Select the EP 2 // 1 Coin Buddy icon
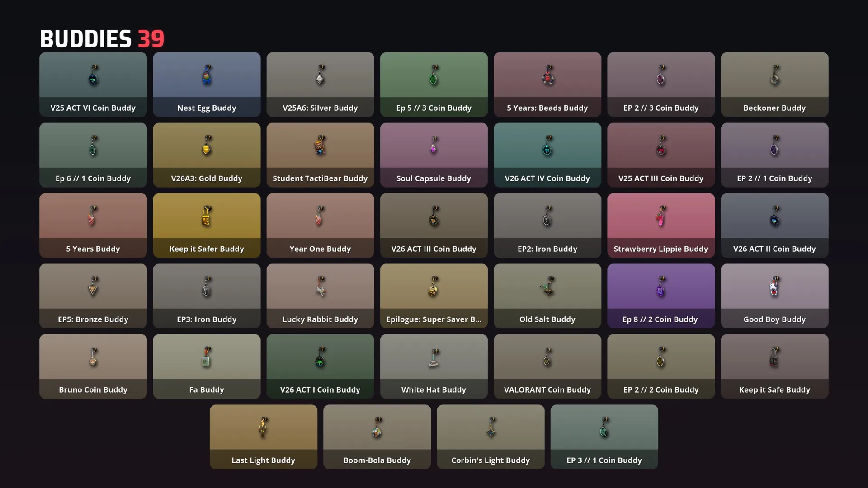This screenshot has height=488, width=868. (x=774, y=145)
